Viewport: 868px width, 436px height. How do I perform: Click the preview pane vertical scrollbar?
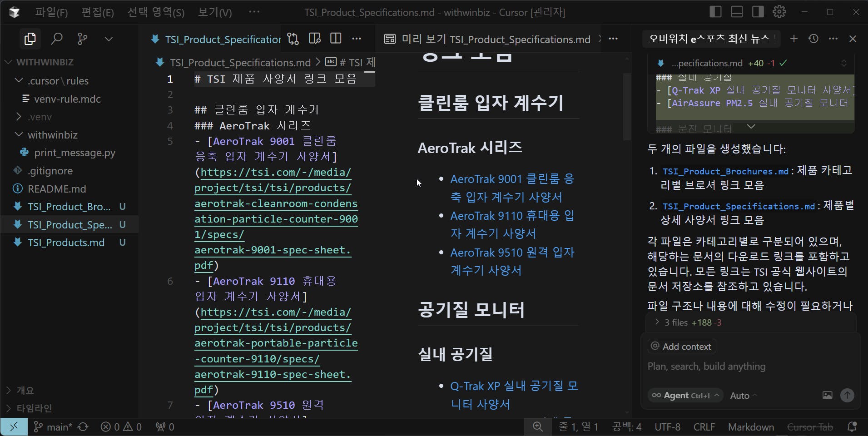(627, 107)
